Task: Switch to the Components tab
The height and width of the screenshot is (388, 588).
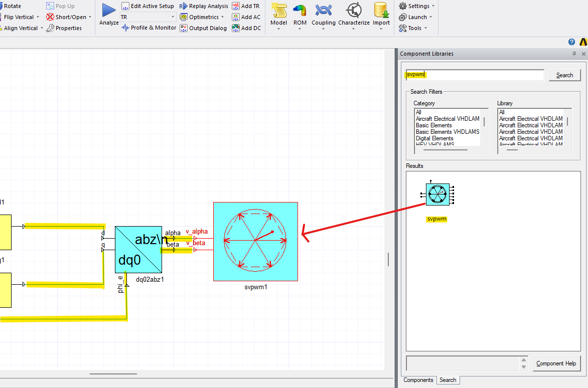Action: pyautogui.click(x=418, y=380)
